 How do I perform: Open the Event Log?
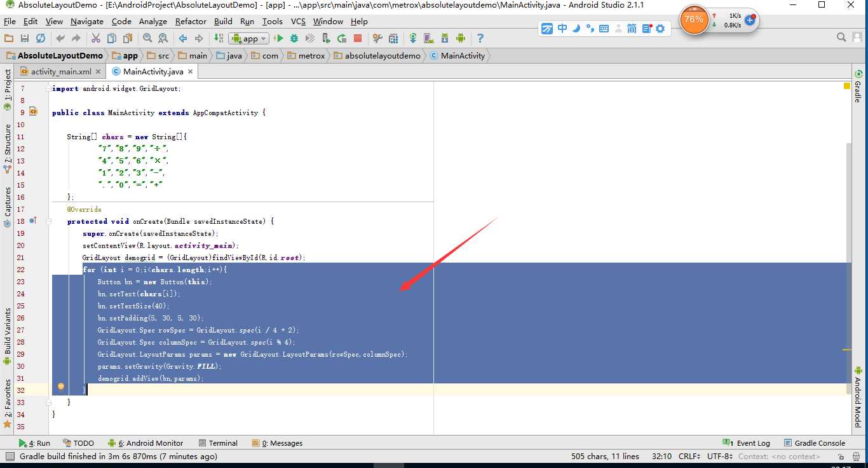747,443
